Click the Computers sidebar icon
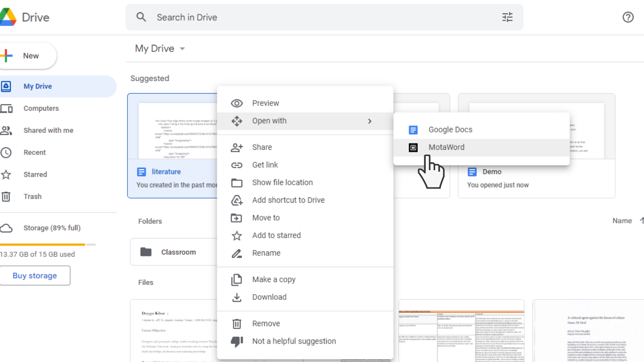644x362 pixels. pos(6,108)
